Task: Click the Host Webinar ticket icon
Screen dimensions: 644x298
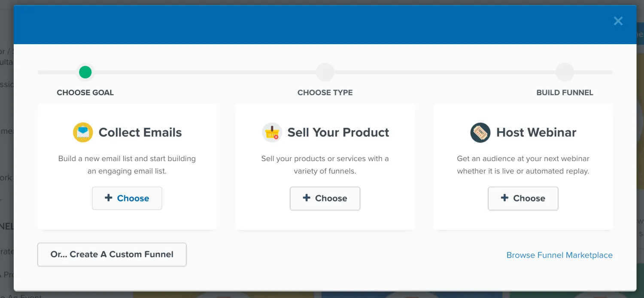Action: 480,132
